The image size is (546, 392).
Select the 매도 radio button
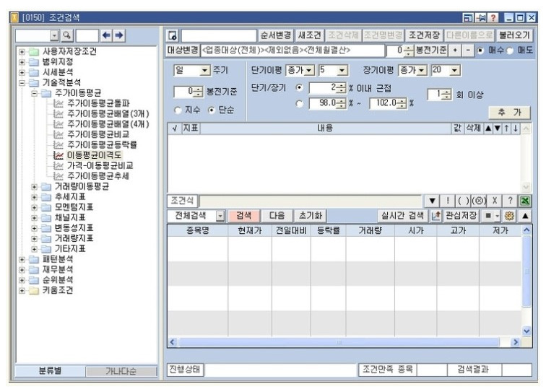pos(509,51)
